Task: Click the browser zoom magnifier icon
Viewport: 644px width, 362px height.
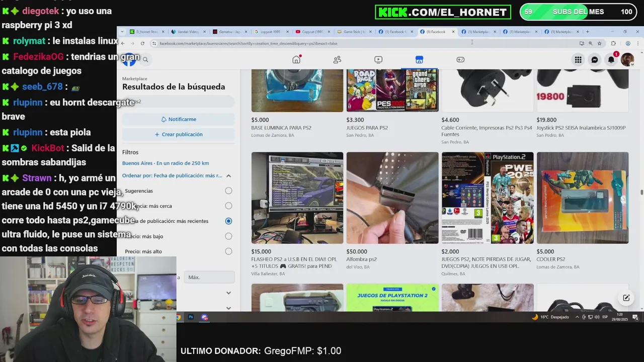Action: (591, 43)
